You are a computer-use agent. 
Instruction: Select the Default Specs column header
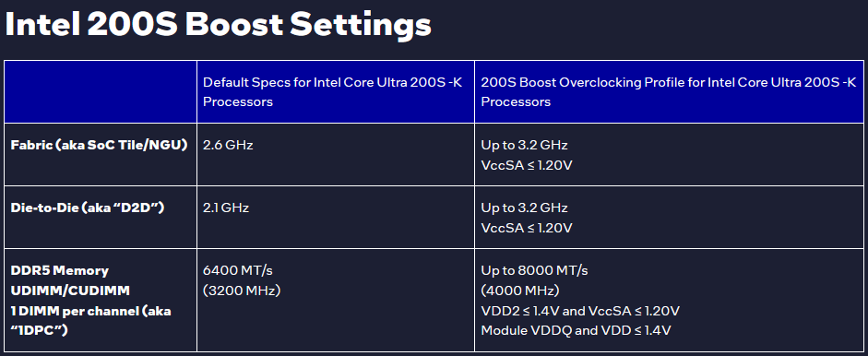click(x=333, y=92)
